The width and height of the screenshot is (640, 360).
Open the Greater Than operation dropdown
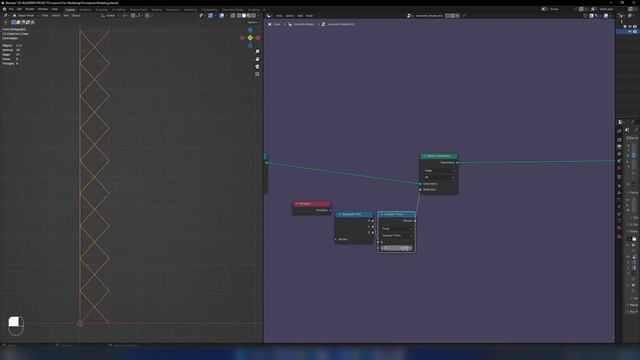(x=397, y=236)
